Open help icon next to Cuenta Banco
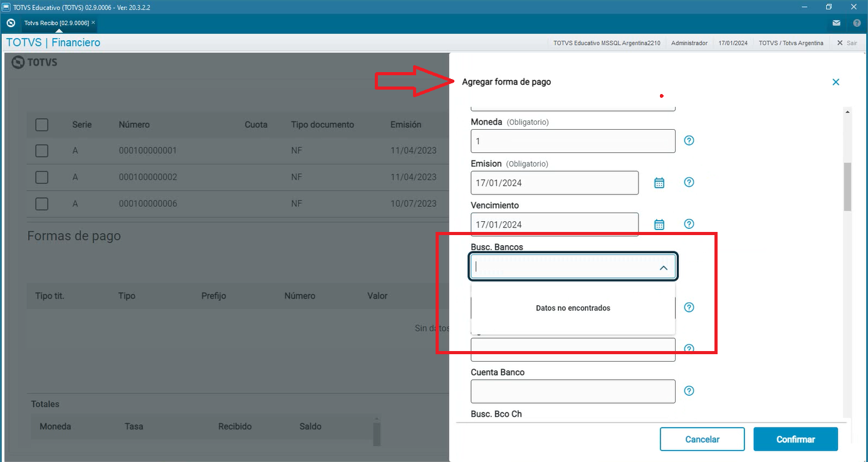This screenshot has height=462, width=868. pyautogui.click(x=689, y=391)
